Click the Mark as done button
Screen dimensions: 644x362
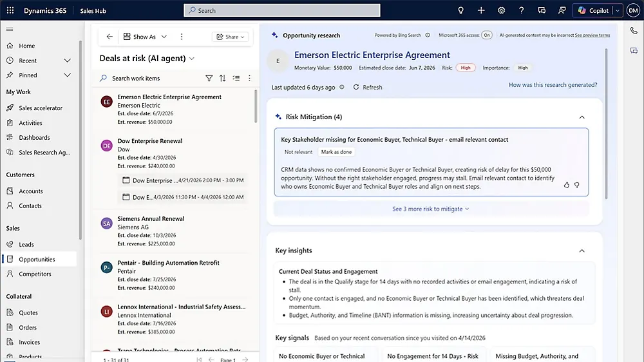[x=336, y=152]
